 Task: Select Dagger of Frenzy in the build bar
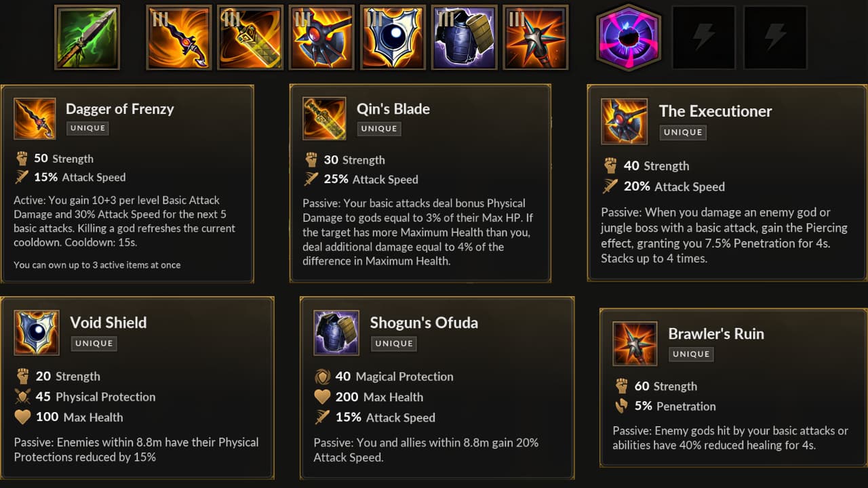[x=178, y=37]
